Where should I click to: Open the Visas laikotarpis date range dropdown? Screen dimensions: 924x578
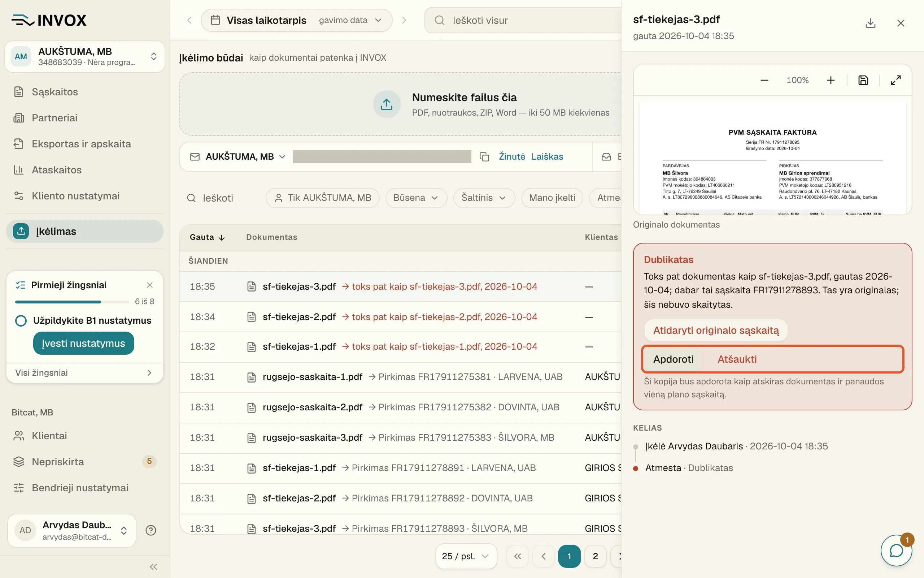coord(296,20)
